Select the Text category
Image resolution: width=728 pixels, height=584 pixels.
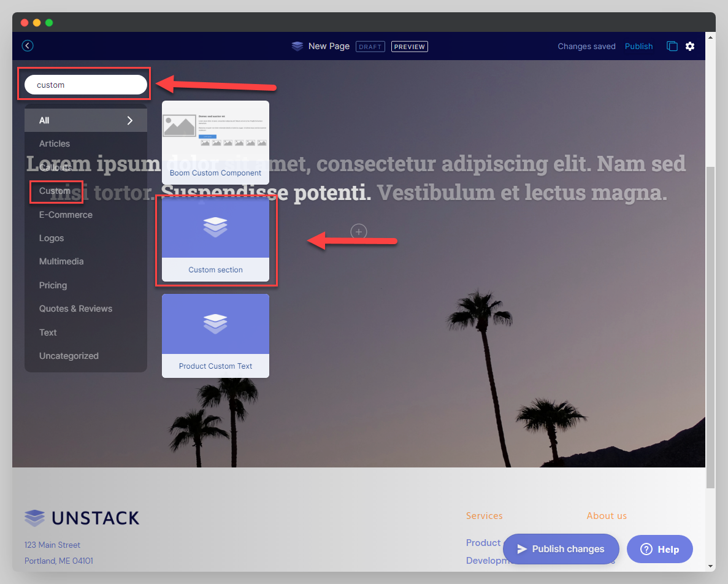pos(48,332)
